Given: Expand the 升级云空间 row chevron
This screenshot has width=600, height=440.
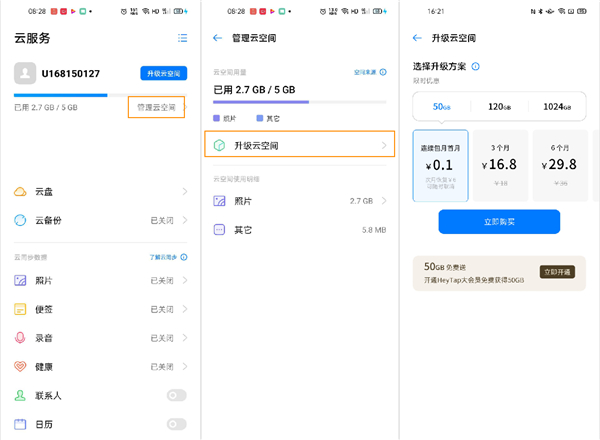Looking at the screenshot, I should click(x=384, y=146).
